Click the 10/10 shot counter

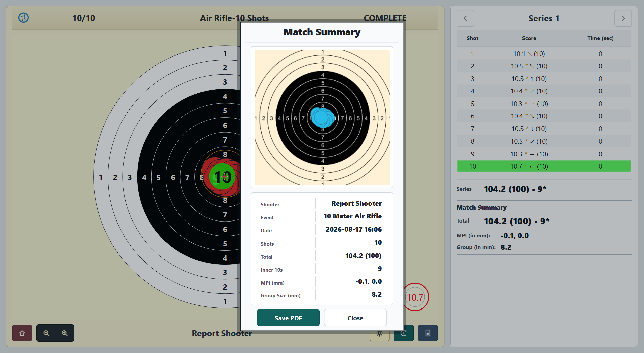tap(84, 18)
